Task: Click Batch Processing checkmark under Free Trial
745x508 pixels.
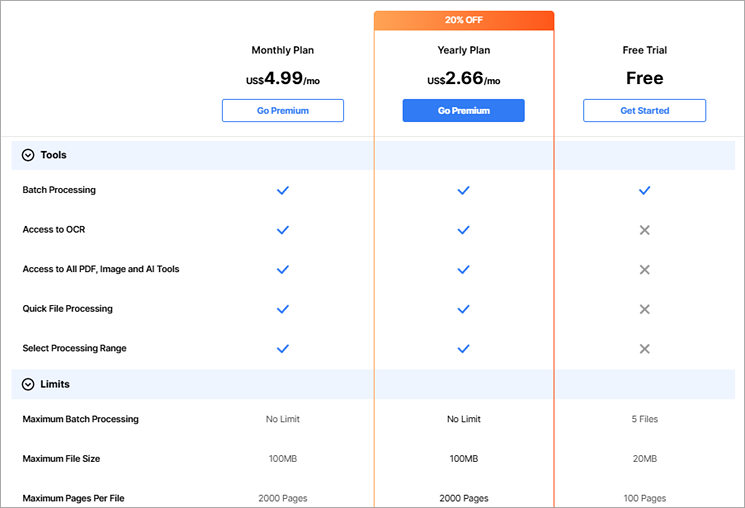Action: [644, 190]
